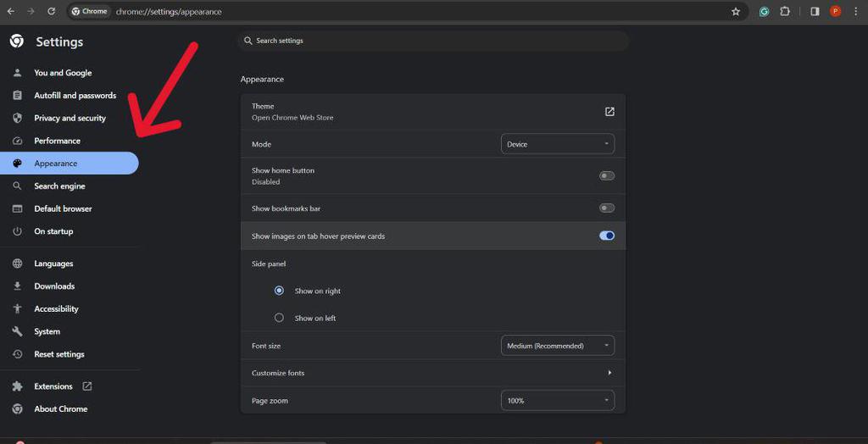Open the Mode dropdown set to Device

[x=558, y=145]
